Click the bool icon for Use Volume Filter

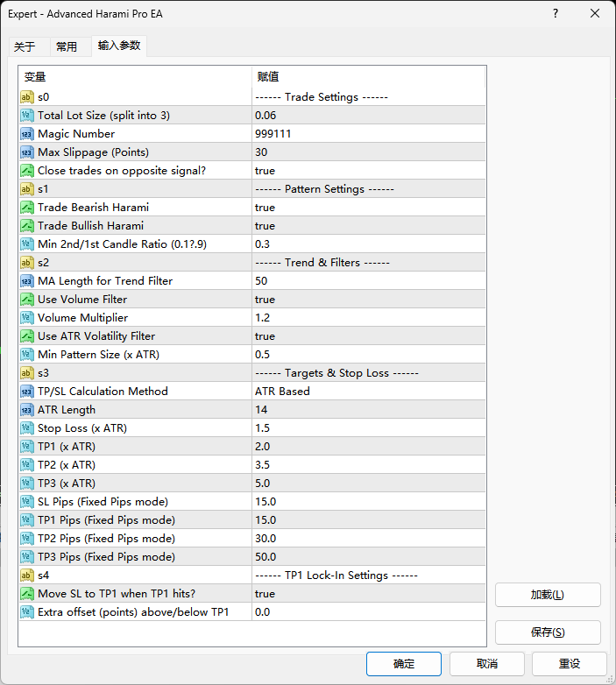click(x=26, y=300)
